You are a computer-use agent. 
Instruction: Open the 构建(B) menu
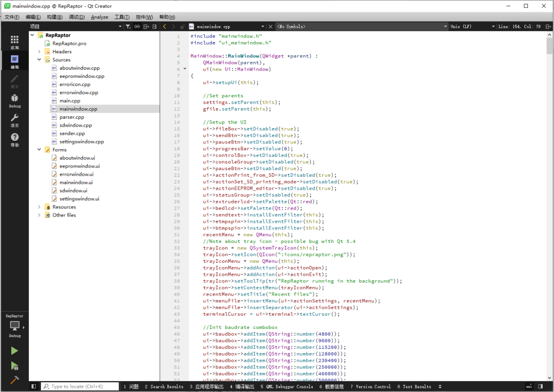[x=54, y=17]
